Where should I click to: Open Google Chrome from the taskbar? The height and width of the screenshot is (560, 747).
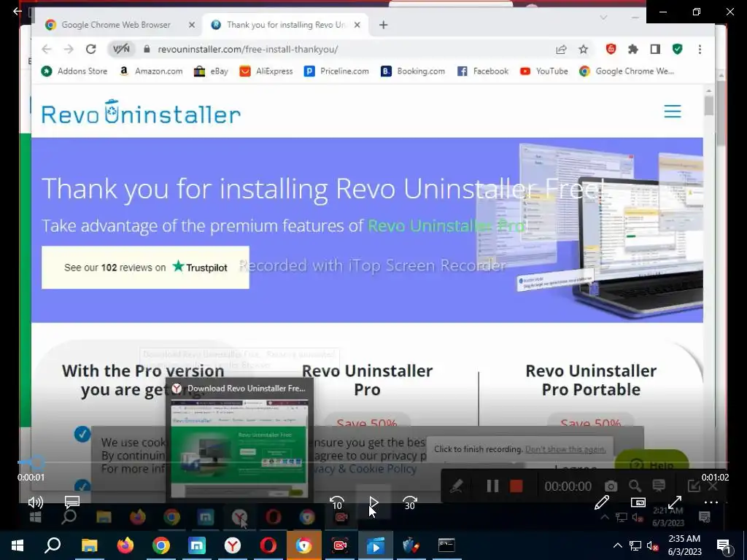[161, 545]
